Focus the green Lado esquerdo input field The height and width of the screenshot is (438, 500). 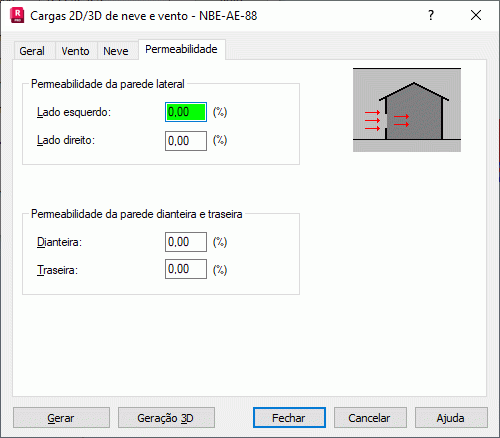[186, 112]
